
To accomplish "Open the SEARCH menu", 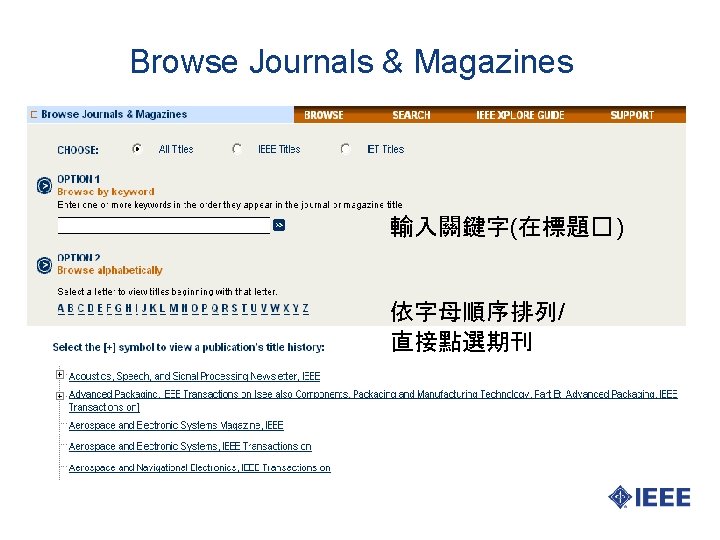I will point(411,115).
